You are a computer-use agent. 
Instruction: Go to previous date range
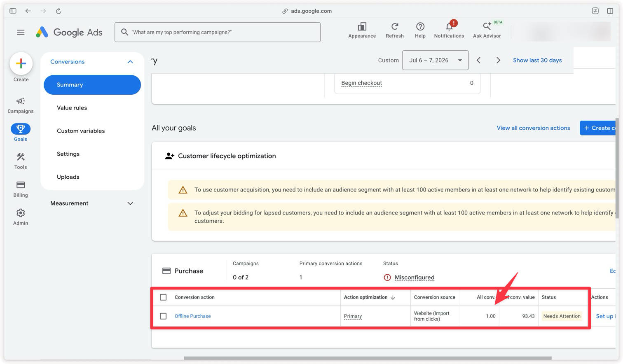(x=478, y=60)
